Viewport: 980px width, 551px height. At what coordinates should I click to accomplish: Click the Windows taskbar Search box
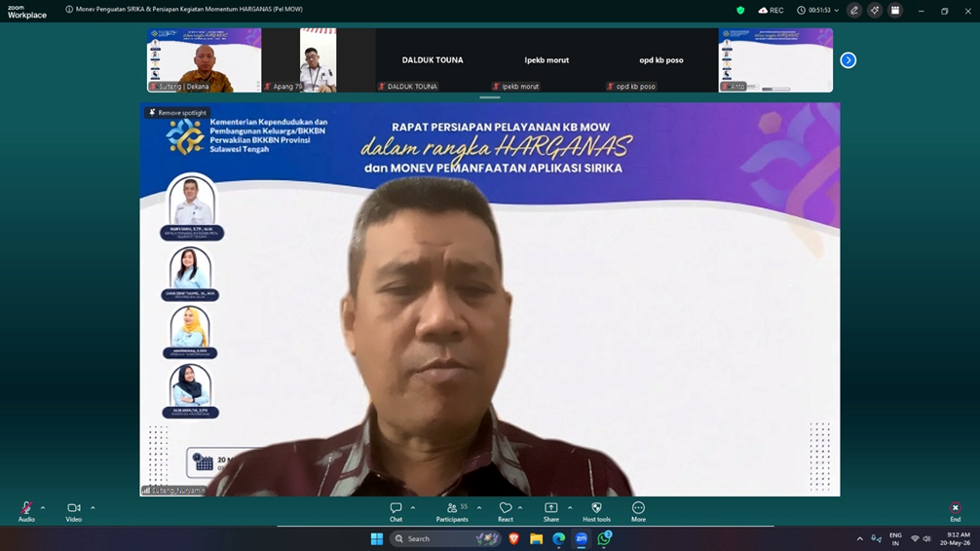[445, 538]
